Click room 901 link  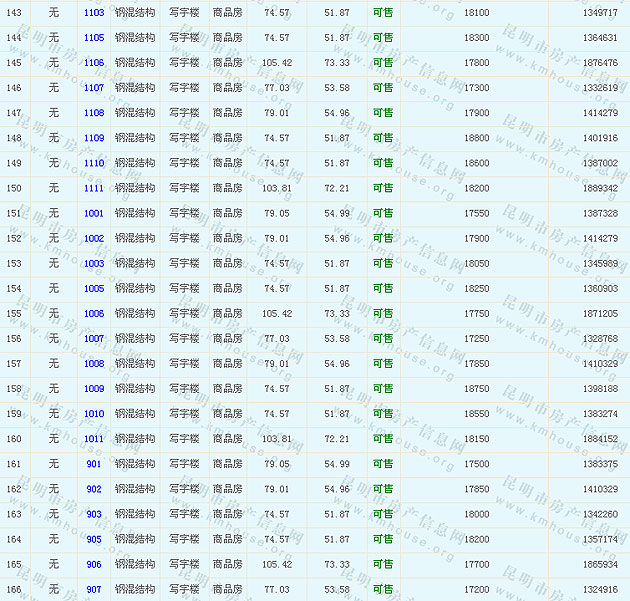pyautogui.click(x=94, y=464)
